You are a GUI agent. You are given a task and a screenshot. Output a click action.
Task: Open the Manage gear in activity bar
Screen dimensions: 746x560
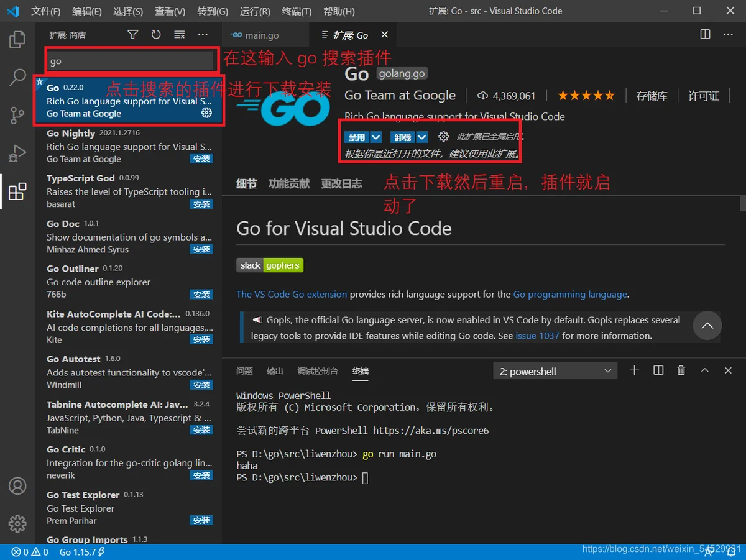click(17, 523)
